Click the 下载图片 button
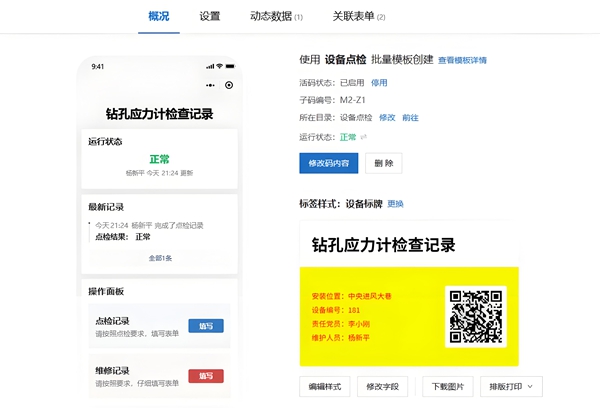This screenshot has width=600, height=408. [x=448, y=386]
